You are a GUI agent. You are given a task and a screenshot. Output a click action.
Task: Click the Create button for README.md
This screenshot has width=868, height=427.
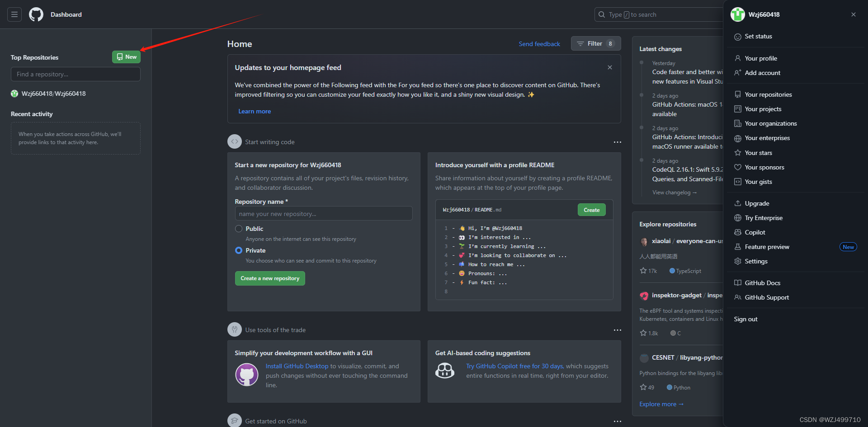point(591,210)
